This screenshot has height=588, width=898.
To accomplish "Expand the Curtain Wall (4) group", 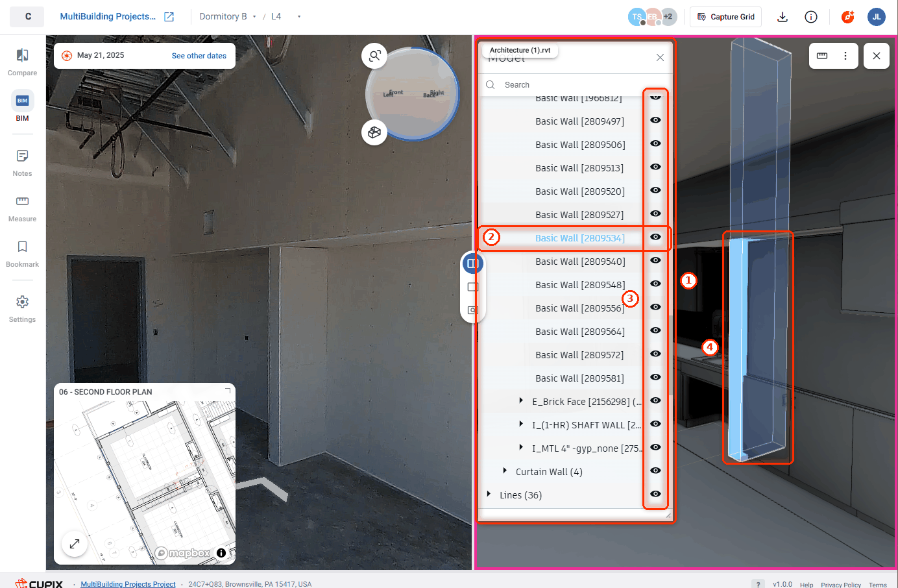I will [x=505, y=471].
